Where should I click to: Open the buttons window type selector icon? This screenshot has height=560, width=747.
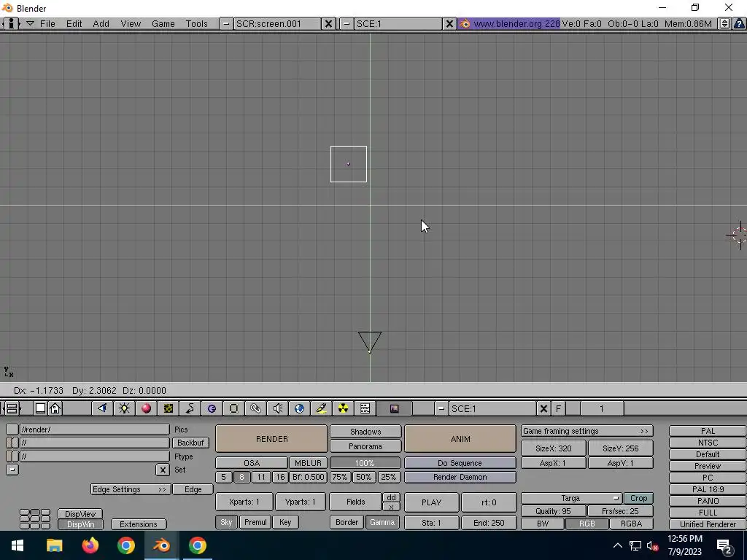coord(12,408)
